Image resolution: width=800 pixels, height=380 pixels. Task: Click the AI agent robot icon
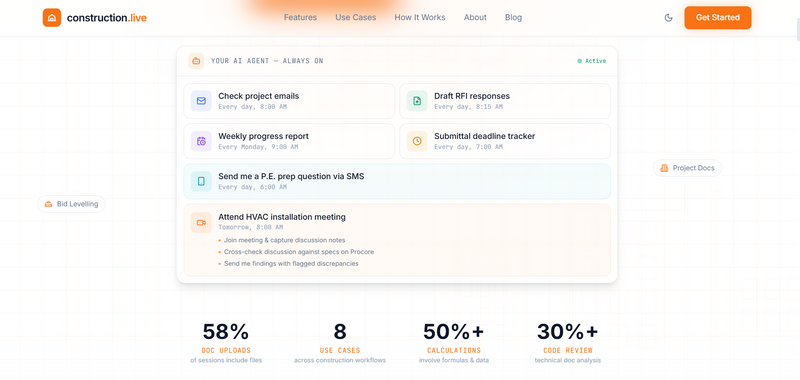(x=196, y=61)
